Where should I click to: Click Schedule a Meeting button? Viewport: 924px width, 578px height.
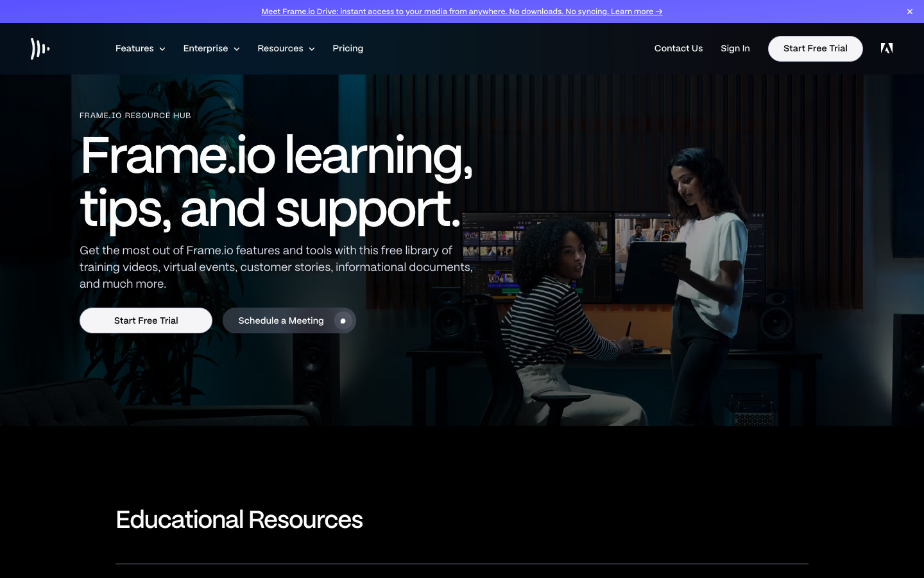coord(289,320)
